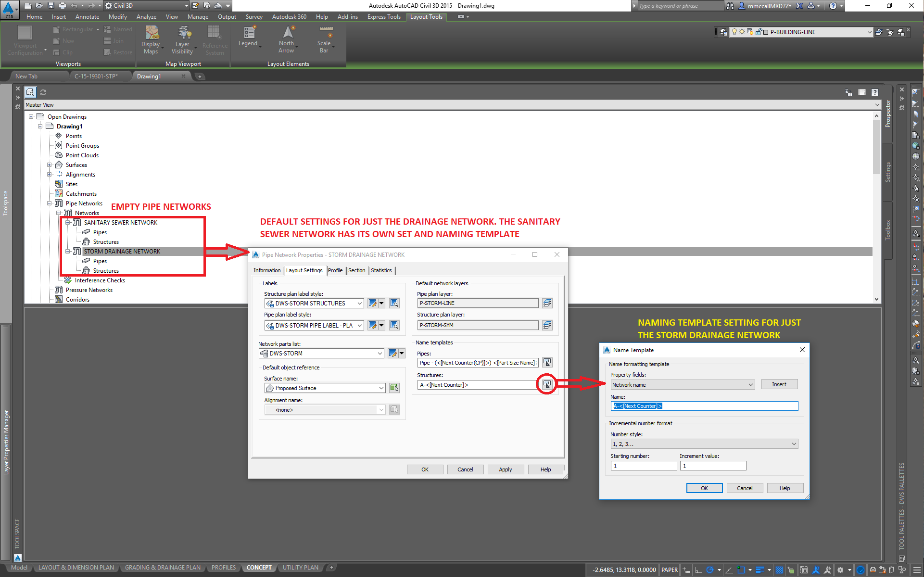This screenshot has width=924, height=583.
Task: Open the Number style dropdown
Action: pos(795,444)
